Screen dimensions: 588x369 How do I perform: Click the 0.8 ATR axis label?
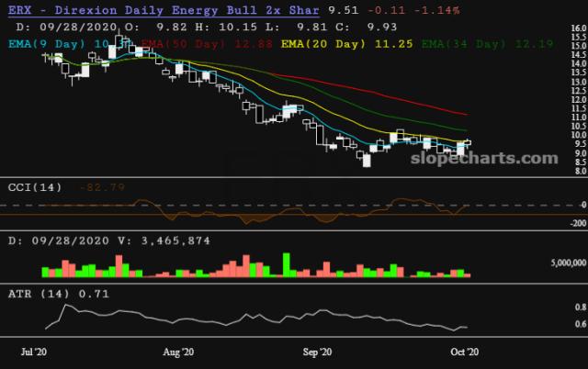click(x=580, y=307)
